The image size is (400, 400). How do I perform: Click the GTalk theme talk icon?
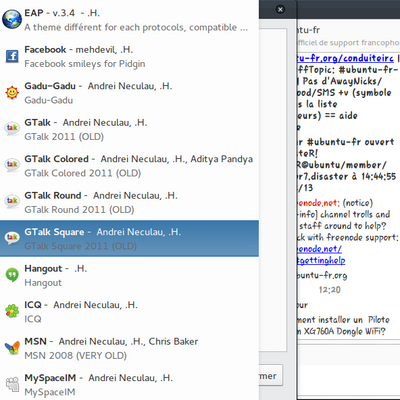pos(12,129)
